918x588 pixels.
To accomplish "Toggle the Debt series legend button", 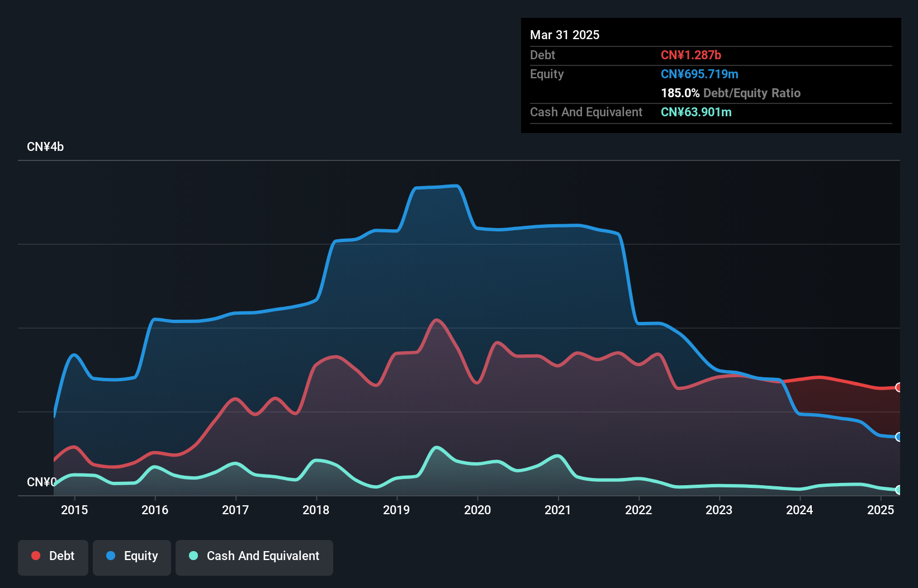I will (x=53, y=557).
